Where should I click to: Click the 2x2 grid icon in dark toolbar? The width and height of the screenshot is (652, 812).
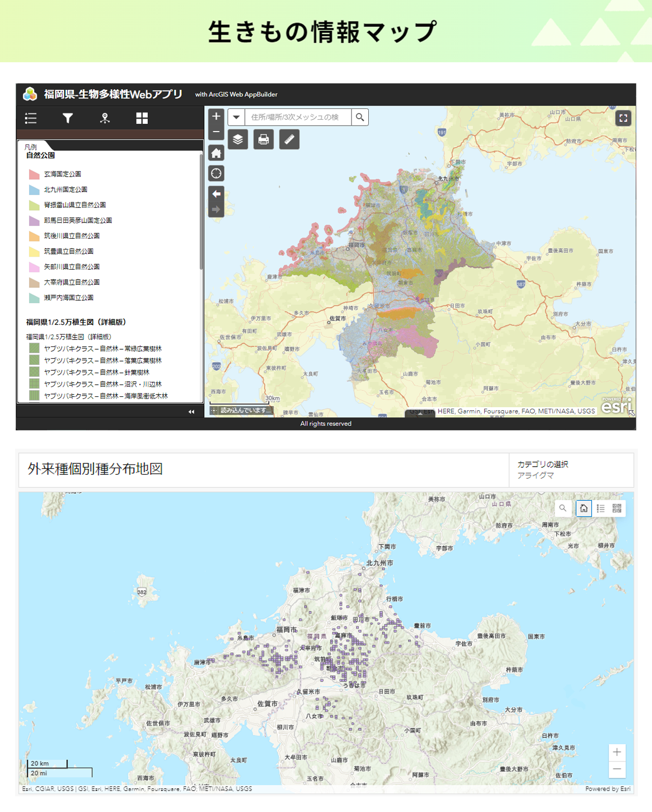coord(142,119)
